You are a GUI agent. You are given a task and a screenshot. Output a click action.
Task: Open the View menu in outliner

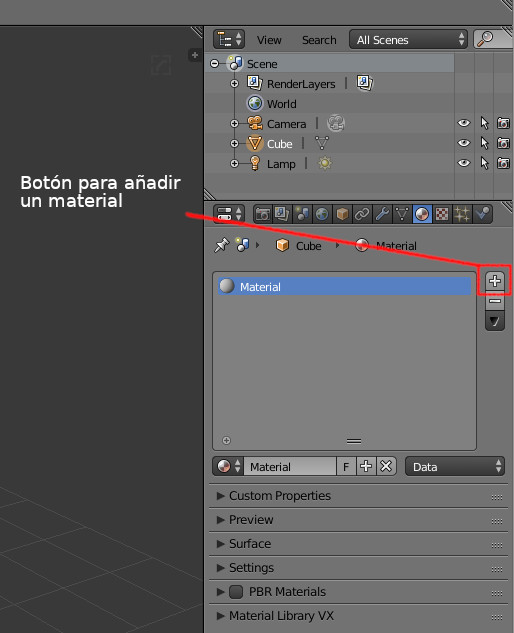click(x=269, y=40)
